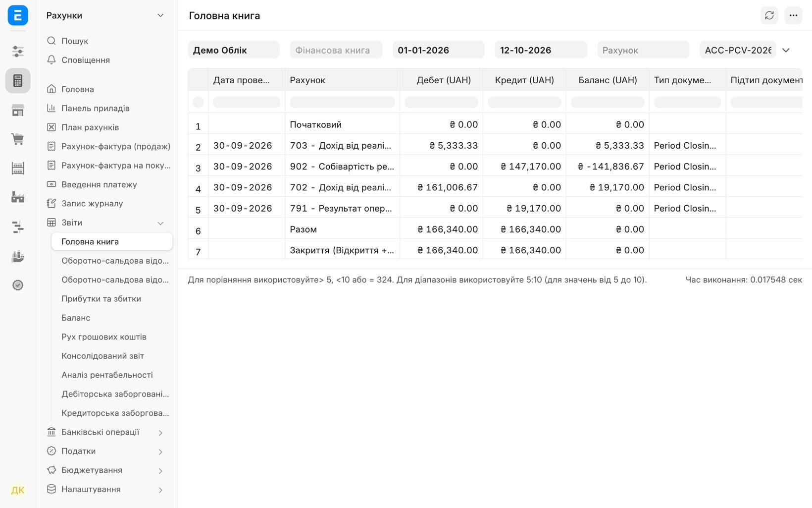Viewport: 812px width, 508px height.
Task: Click the Дебет (UAH) column header
Action: coord(441,80)
